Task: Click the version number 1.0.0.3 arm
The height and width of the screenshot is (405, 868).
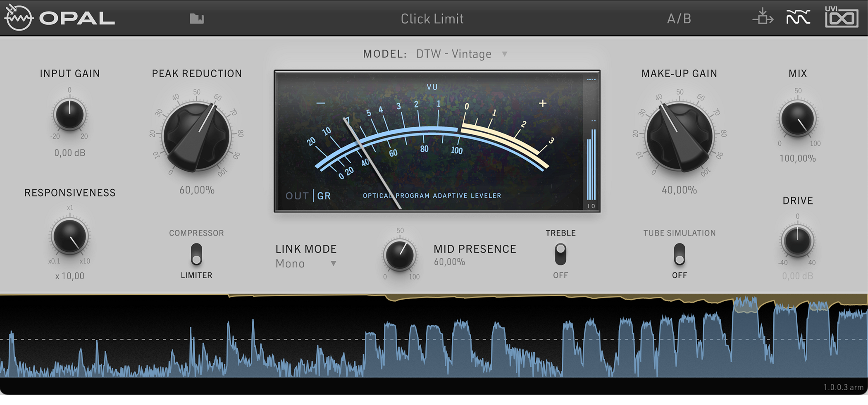Action: 844,387
